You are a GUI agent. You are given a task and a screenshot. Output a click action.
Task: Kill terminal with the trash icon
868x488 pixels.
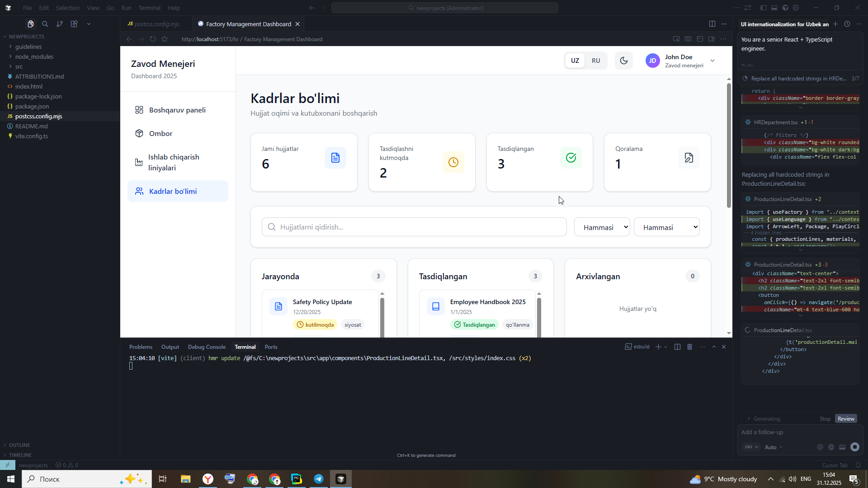[x=689, y=347]
